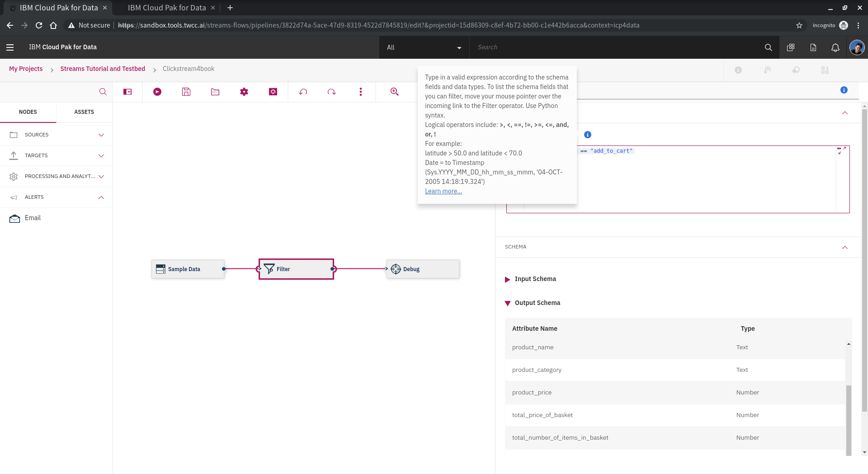Image resolution: width=868 pixels, height=474 pixels.
Task: Select total_number_of_items_in_basket row
Action: (675, 438)
